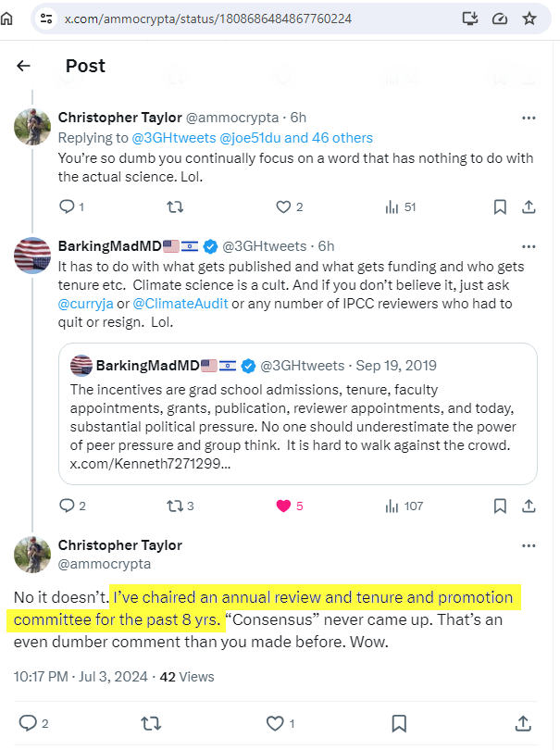Viewport: 560px width, 750px height.
Task: Repost BarkingMadMD's tweet with 3 reposts
Action: [x=179, y=506]
